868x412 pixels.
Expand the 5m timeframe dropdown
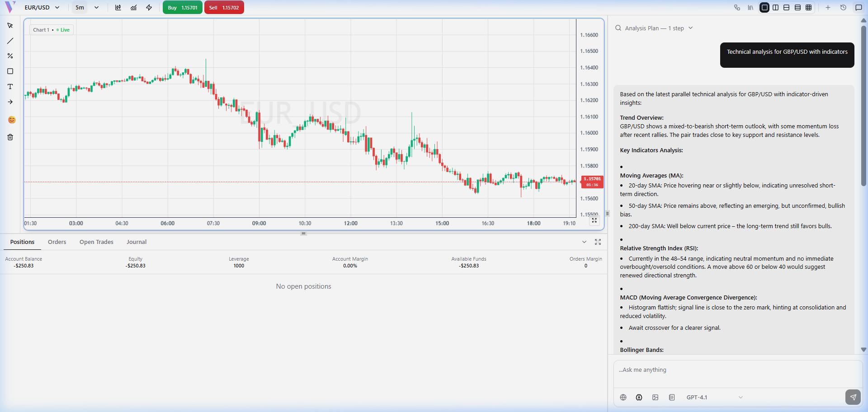coord(87,8)
